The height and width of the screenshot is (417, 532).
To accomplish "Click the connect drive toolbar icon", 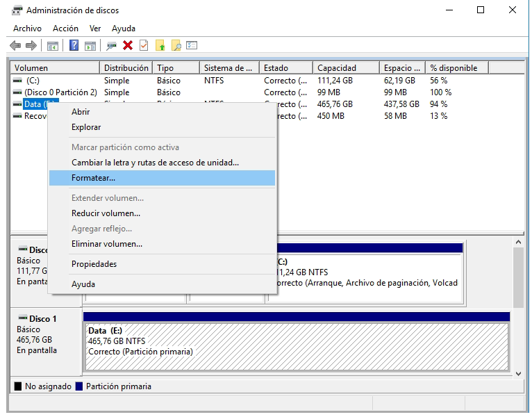I will click(111, 46).
